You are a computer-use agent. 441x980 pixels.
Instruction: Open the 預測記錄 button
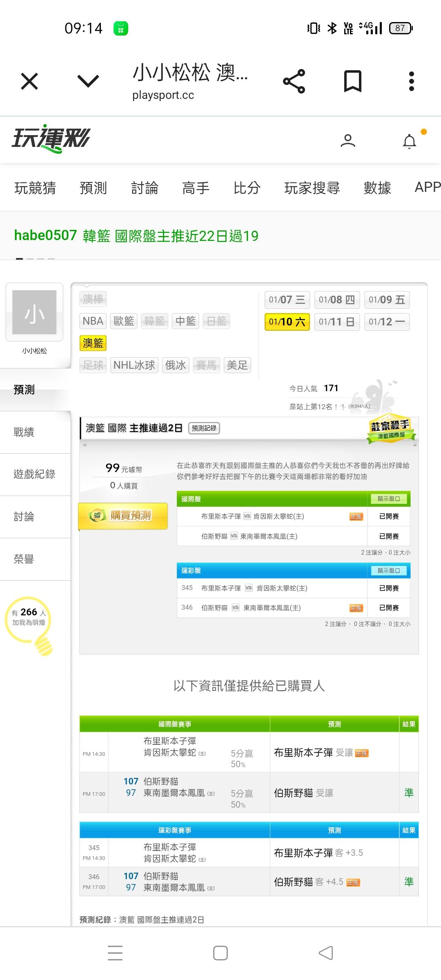point(204,428)
